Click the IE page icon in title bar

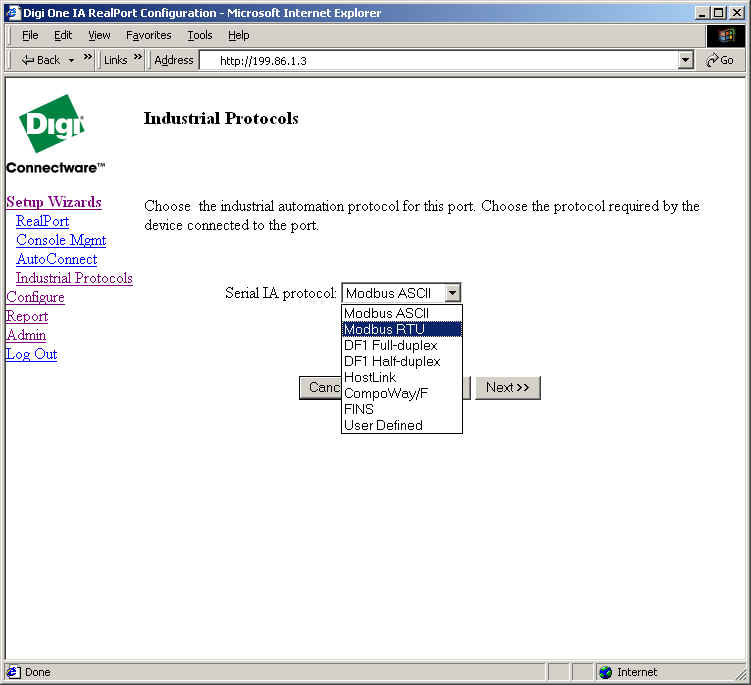point(12,12)
